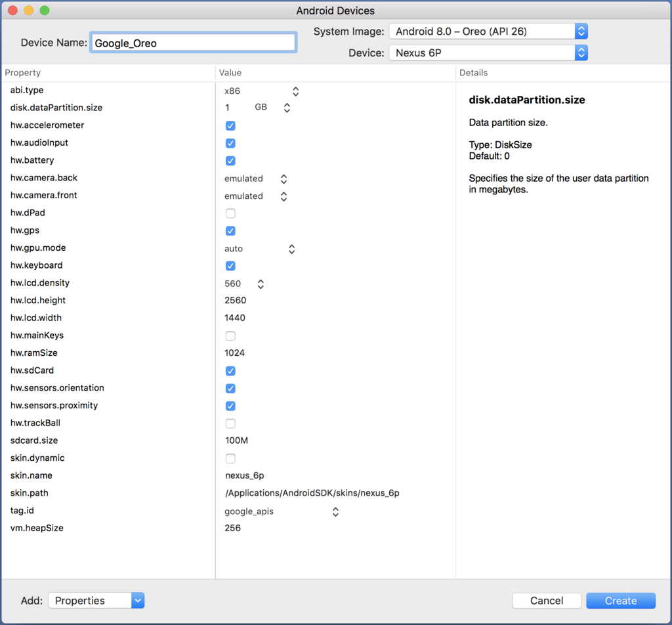Open the tag.id google_apis selector
672x625 pixels.
pyautogui.click(x=282, y=511)
